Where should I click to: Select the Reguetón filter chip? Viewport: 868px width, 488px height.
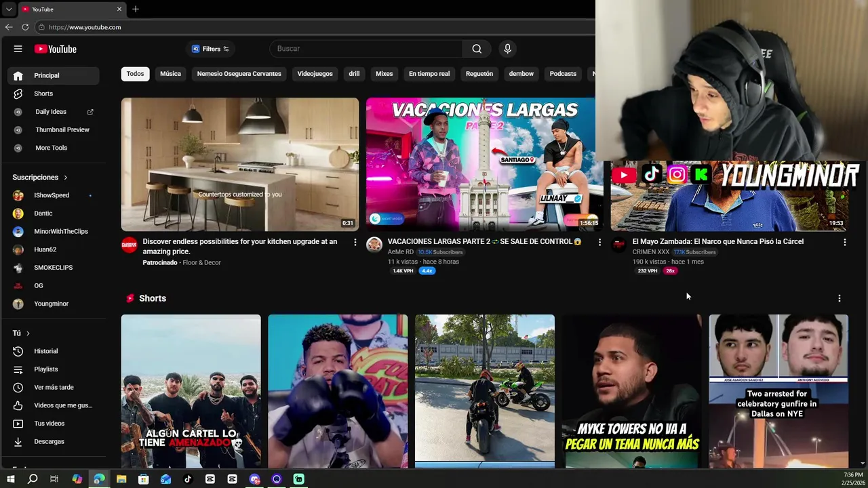pos(479,74)
